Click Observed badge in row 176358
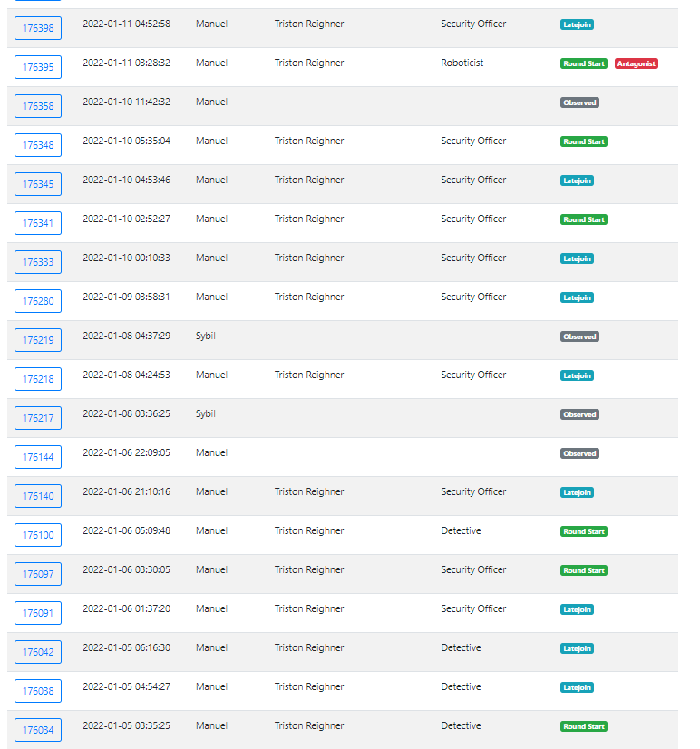This screenshot has width=700, height=749. click(x=579, y=103)
